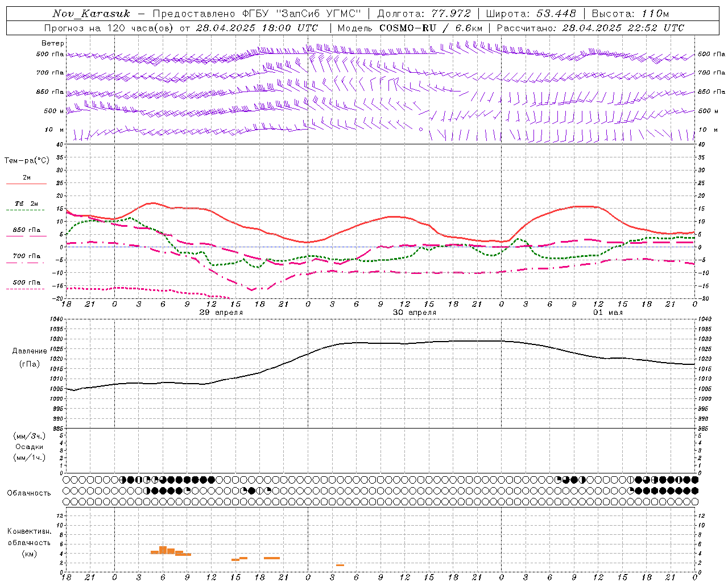728x582 pixels.
Task: Click the latitude value Широта: 53.448
Action: pyautogui.click(x=531, y=14)
